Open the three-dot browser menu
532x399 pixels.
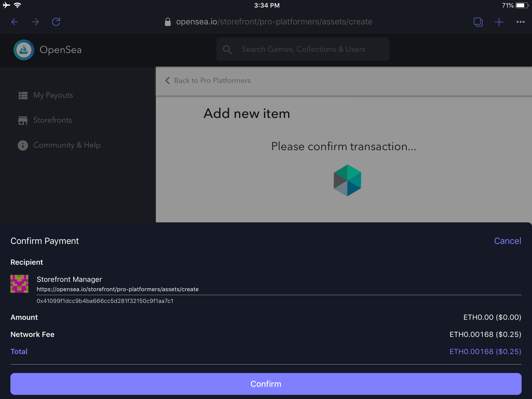pyautogui.click(x=520, y=22)
